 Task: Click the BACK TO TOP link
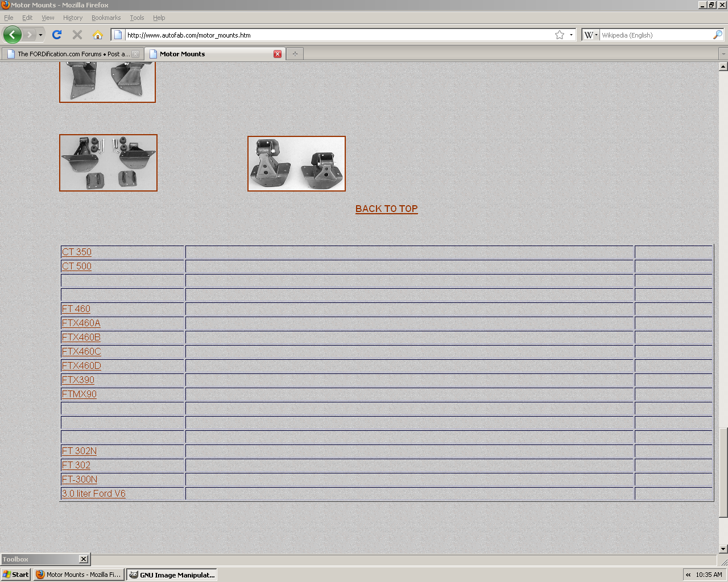point(387,209)
